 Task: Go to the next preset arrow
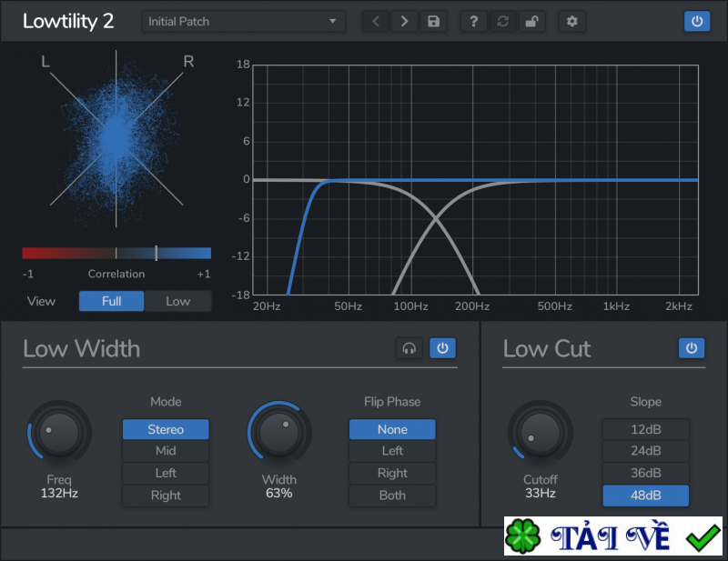coord(405,21)
